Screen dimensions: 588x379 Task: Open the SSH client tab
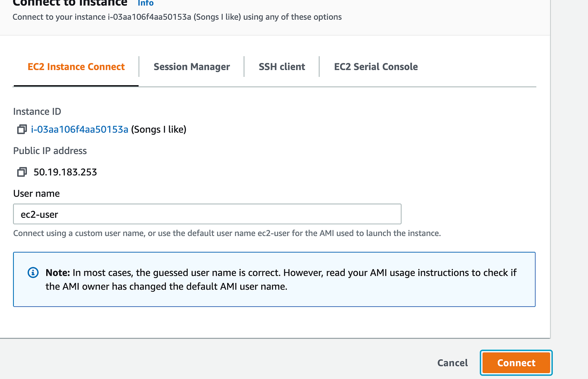tap(282, 67)
